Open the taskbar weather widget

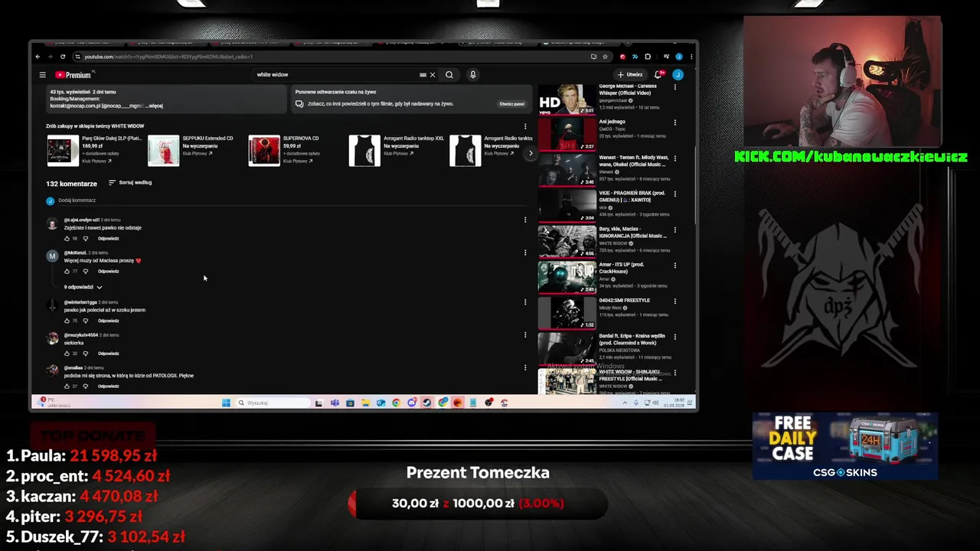[x=55, y=403]
